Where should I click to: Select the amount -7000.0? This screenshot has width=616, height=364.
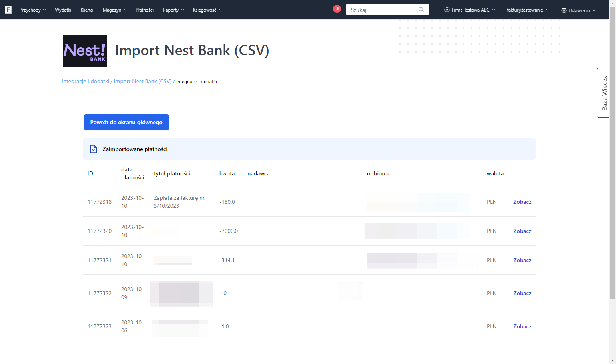[x=229, y=231]
